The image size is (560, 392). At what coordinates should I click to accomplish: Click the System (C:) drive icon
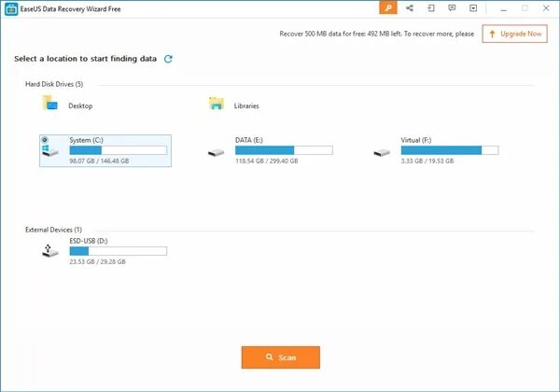tap(49, 147)
